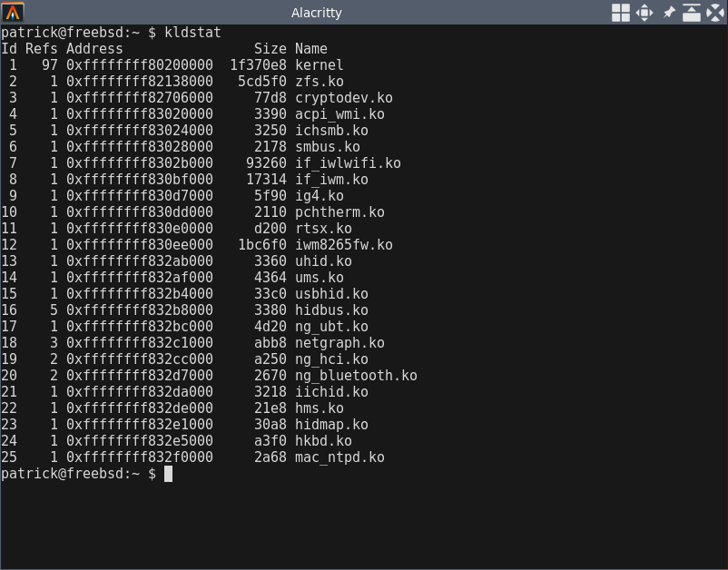This screenshot has height=570, width=728.
Task: Click the Refs column header
Action: pyautogui.click(x=42, y=49)
